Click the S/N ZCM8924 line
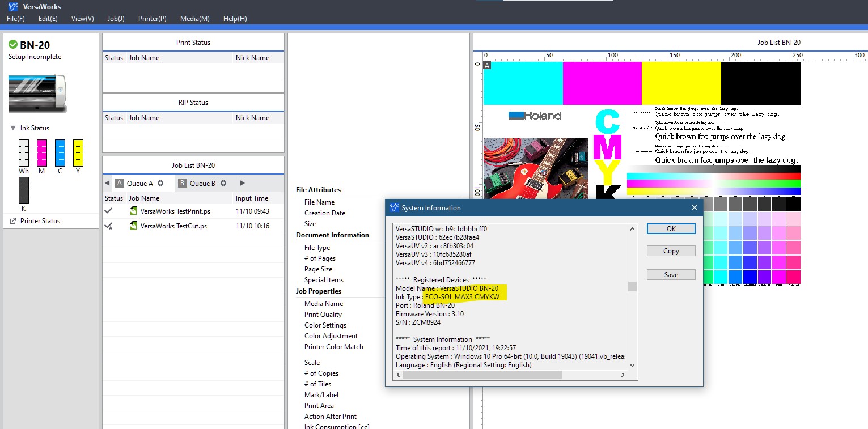The height and width of the screenshot is (429, 868). (418, 322)
